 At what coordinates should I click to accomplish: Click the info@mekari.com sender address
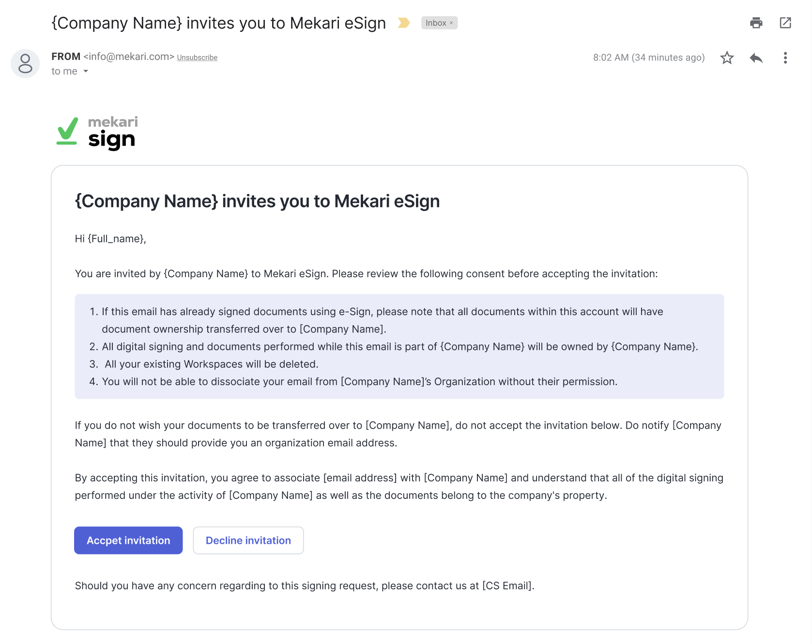(x=129, y=57)
